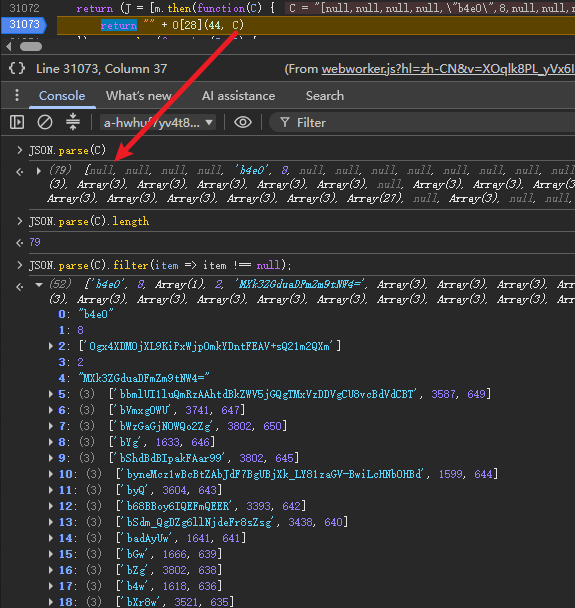Open the drawer three-dot menu
The width and height of the screenshot is (575, 608).
coord(16,95)
